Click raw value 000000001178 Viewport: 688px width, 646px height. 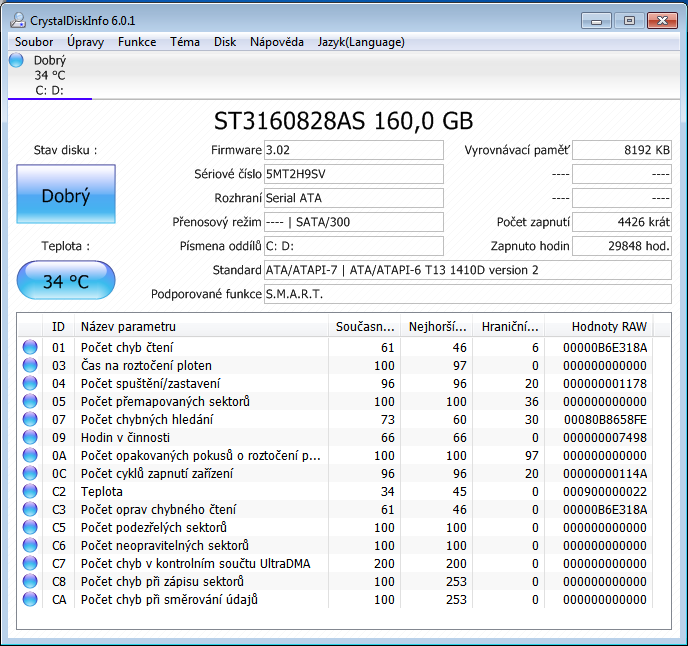coord(605,384)
